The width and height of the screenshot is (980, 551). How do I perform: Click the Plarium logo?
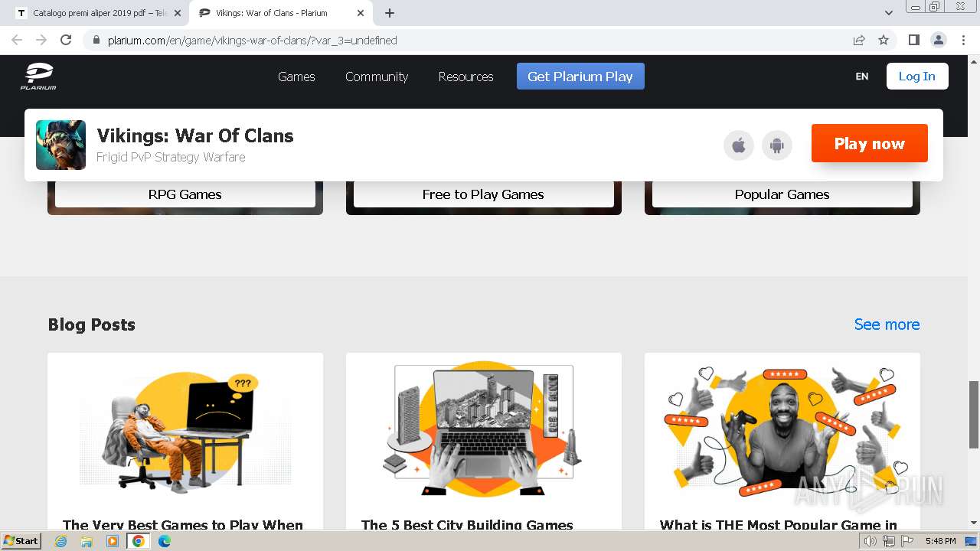(x=38, y=77)
